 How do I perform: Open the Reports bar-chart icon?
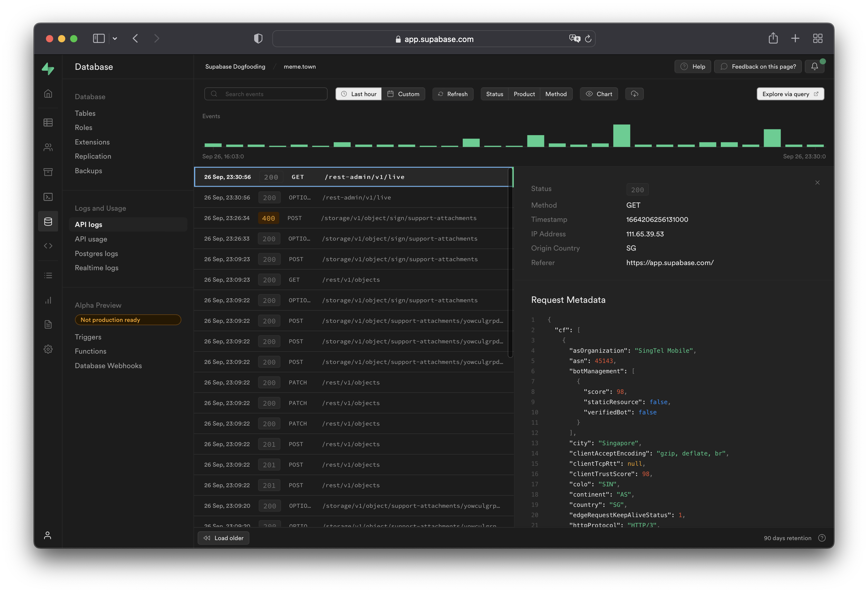click(x=48, y=300)
